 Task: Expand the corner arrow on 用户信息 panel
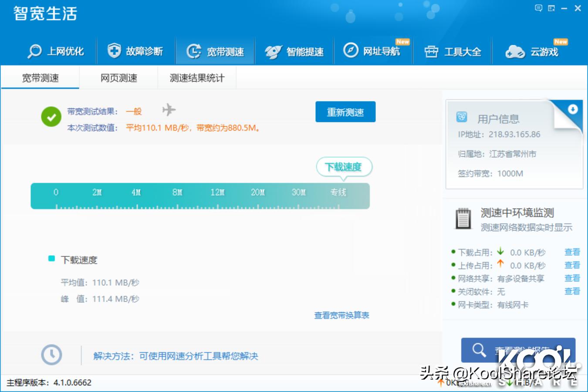[572, 110]
